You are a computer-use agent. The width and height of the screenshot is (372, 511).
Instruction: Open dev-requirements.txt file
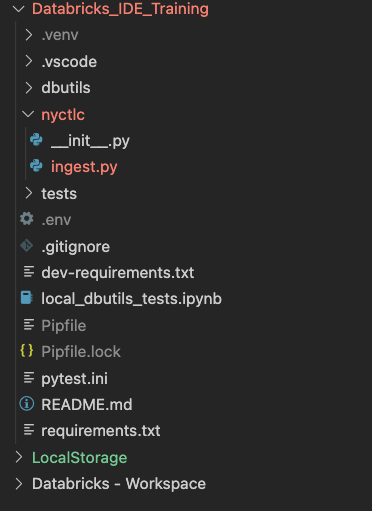click(118, 273)
